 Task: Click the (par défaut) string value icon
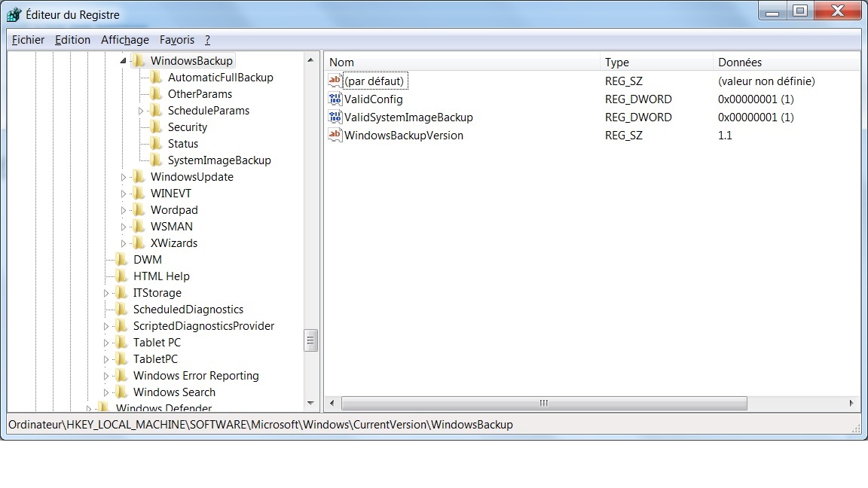pyautogui.click(x=335, y=81)
